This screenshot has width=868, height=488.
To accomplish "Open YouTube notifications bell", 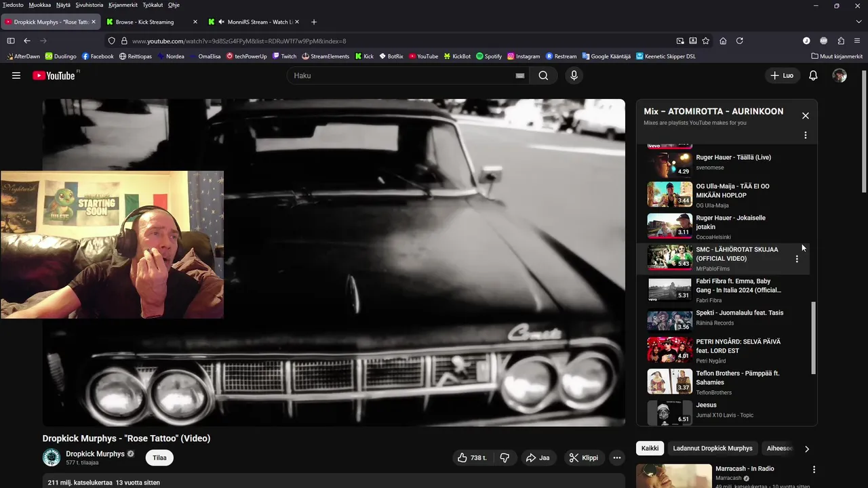I will (813, 76).
